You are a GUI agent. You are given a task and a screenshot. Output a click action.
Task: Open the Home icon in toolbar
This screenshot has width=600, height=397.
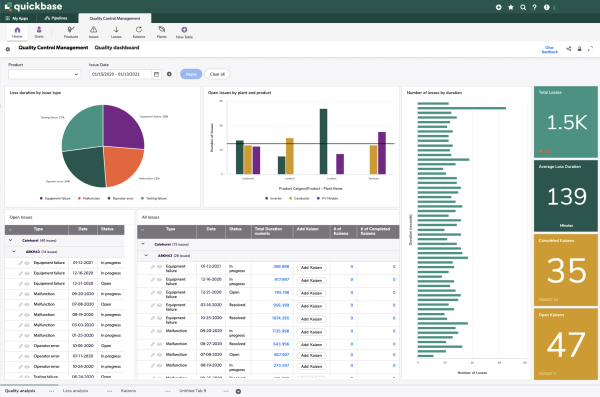tap(17, 30)
